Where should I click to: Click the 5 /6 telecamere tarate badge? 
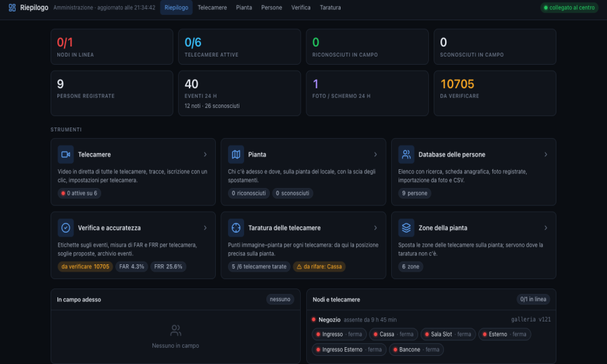pyautogui.click(x=259, y=266)
